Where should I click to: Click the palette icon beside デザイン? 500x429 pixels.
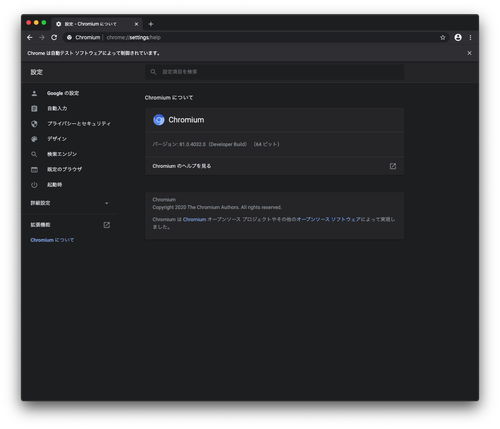coord(34,139)
